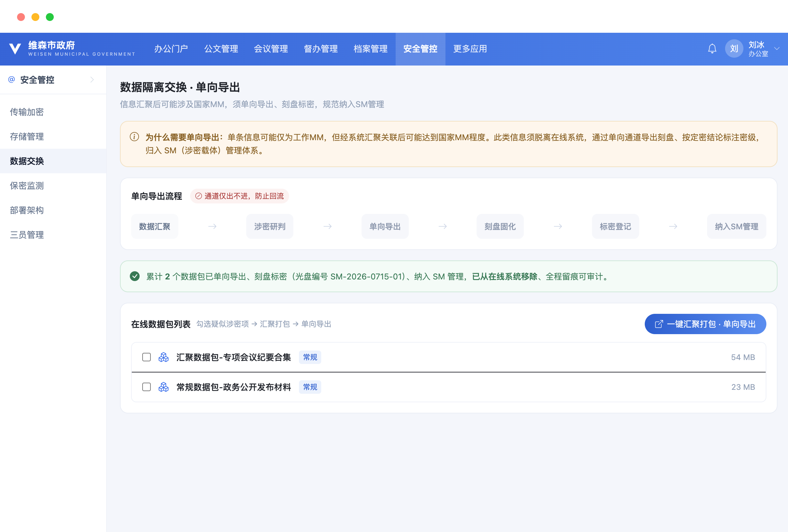Select 数据交换 in sidebar
Screen dimensions: 788x532
[53, 161]
